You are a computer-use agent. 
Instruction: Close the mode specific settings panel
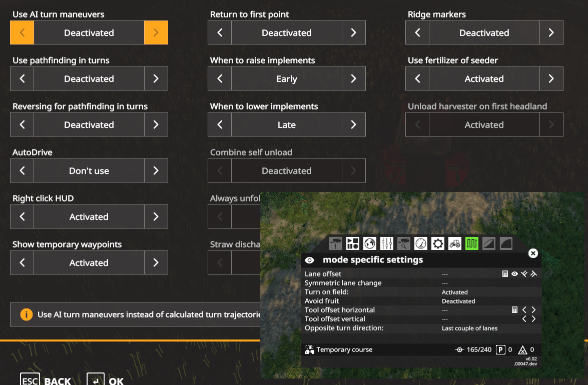(x=533, y=253)
